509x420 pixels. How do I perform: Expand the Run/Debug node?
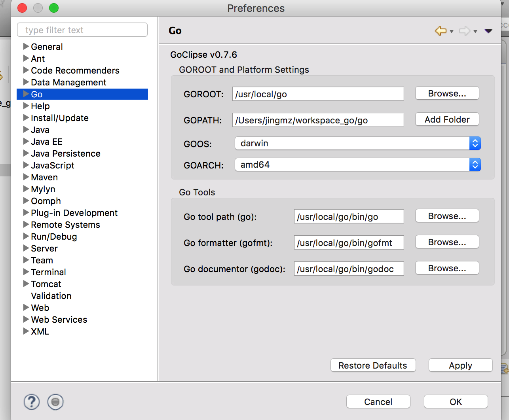pyautogui.click(x=26, y=236)
